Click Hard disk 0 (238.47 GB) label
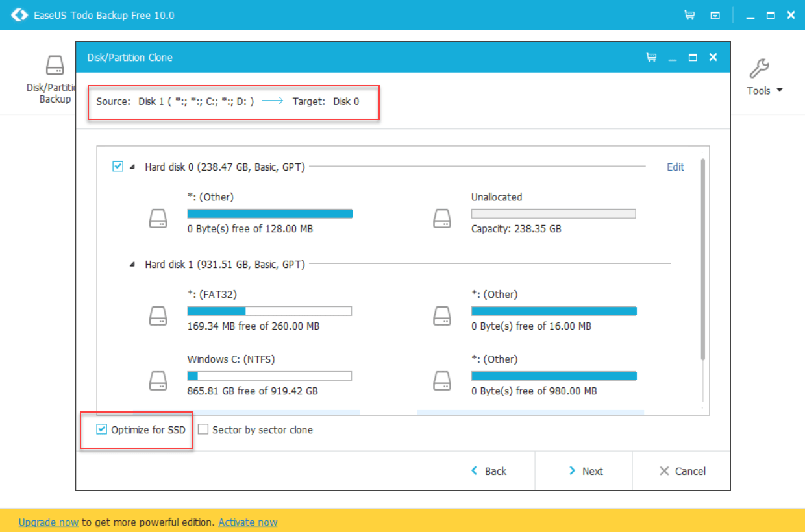Image resolution: width=805 pixels, height=532 pixels. (225, 167)
